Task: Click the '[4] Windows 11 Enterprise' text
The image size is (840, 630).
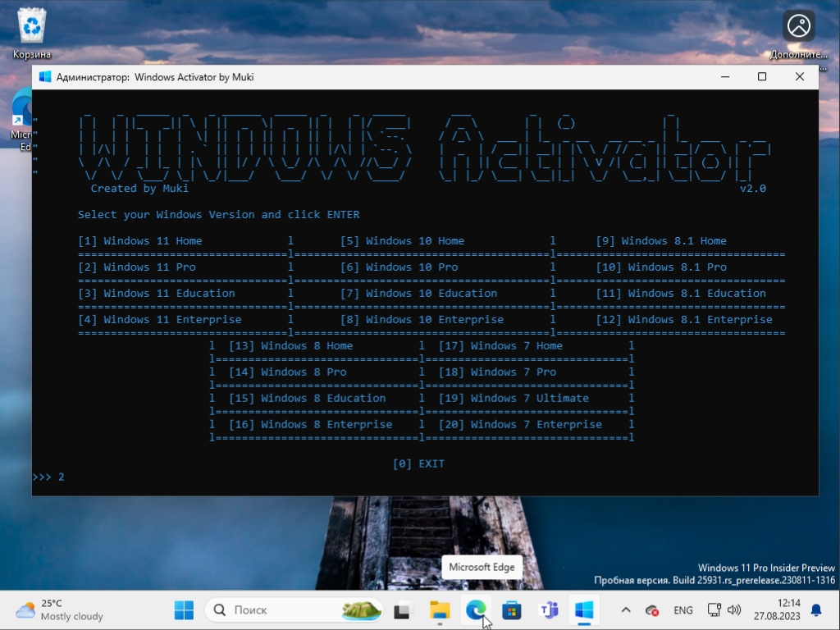Action: pos(160,320)
